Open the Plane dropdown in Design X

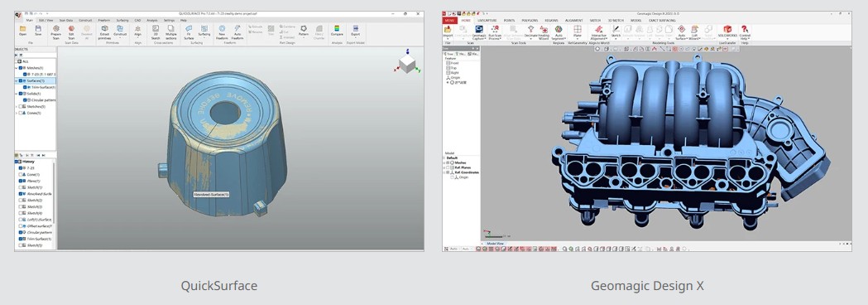tap(578, 32)
